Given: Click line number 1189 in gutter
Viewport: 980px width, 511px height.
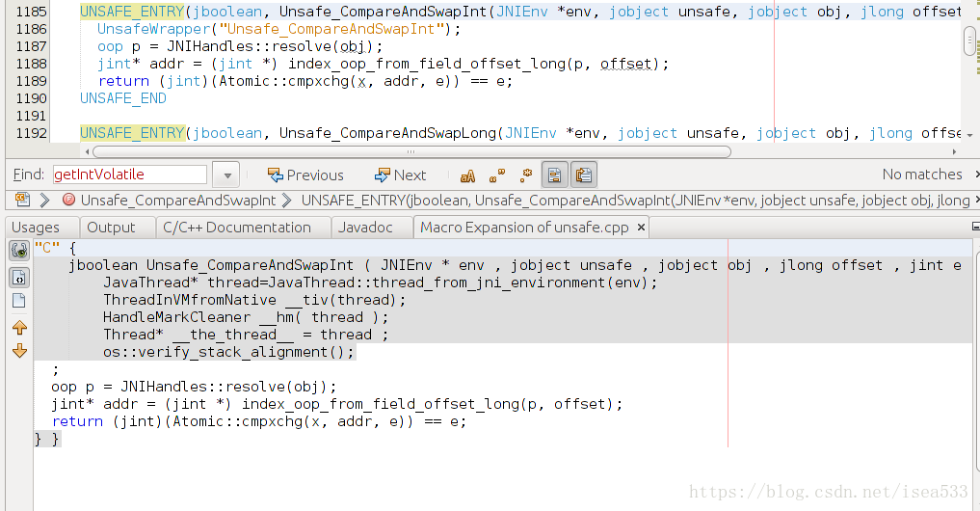Looking at the screenshot, I should coord(31,81).
